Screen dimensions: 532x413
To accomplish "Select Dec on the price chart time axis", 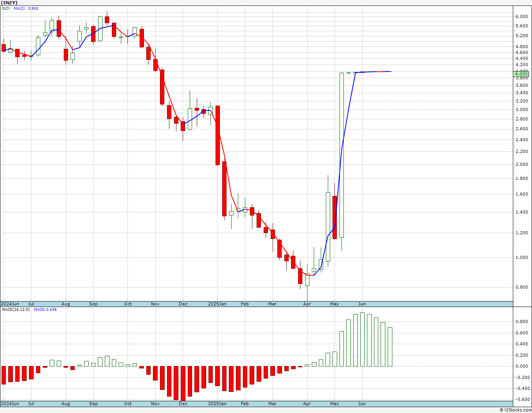I will pos(183,304).
